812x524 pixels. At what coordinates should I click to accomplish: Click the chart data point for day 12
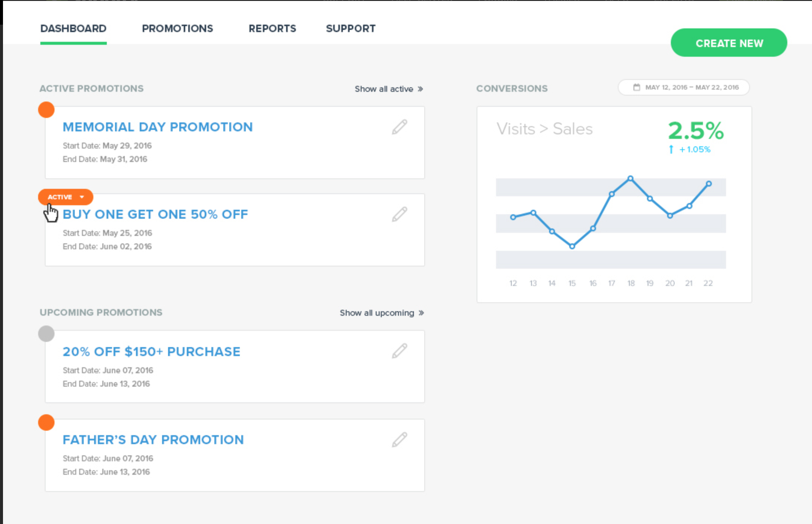[x=513, y=217]
